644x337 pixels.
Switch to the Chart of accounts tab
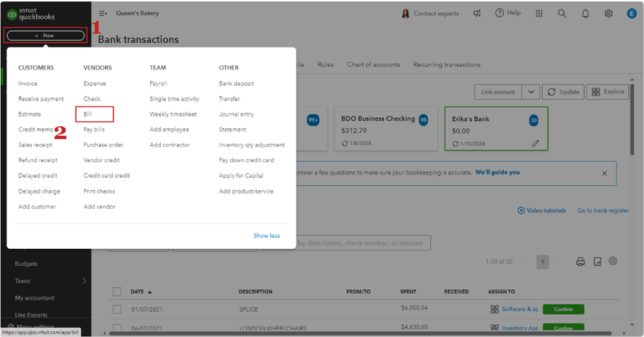pyautogui.click(x=373, y=64)
